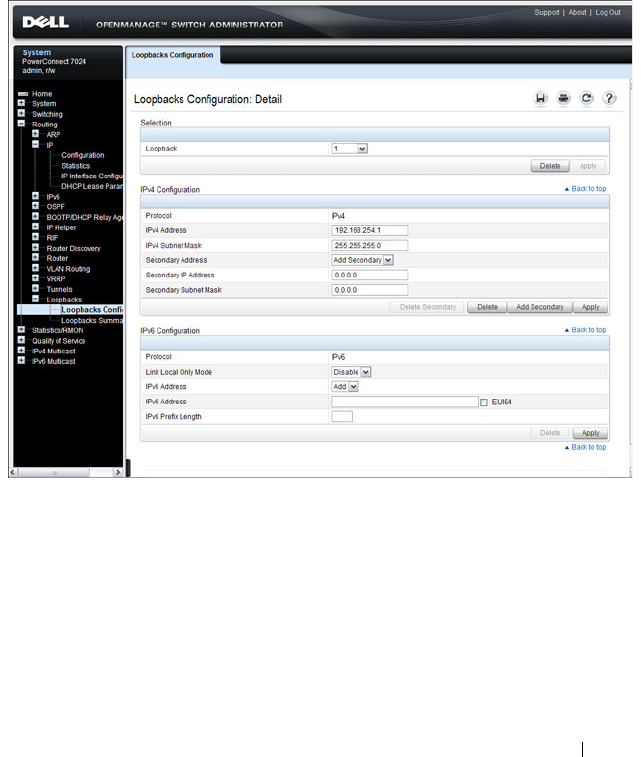Screen dimensions: 641x757
Task: Click the Dell logo
Action: click(x=45, y=22)
